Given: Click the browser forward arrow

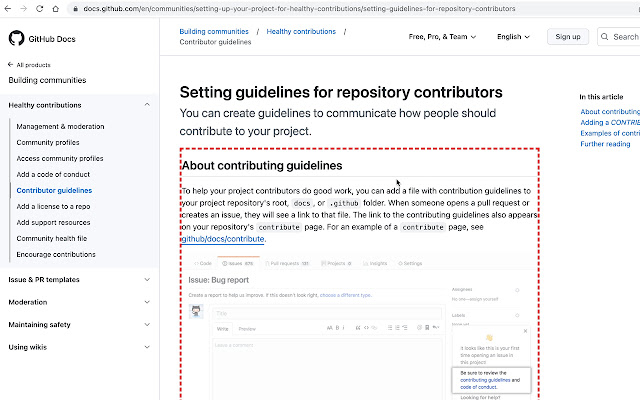Looking at the screenshot, I should pos(23,8).
